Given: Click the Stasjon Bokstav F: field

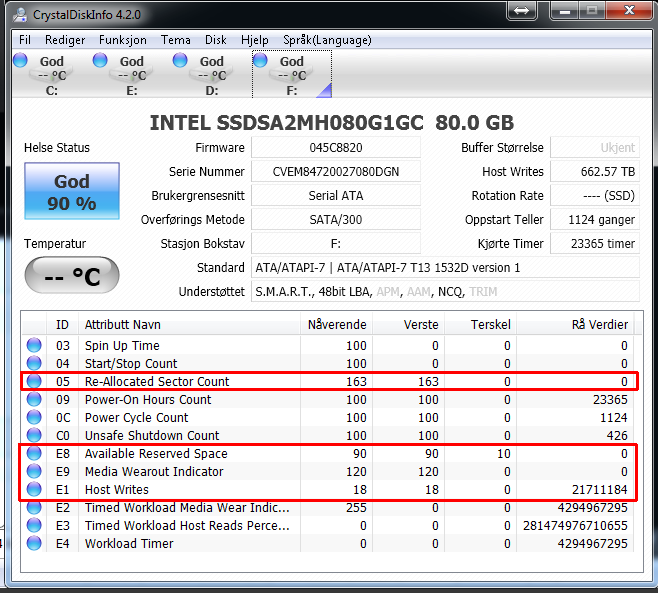Looking at the screenshot, I should pos(336,243).
